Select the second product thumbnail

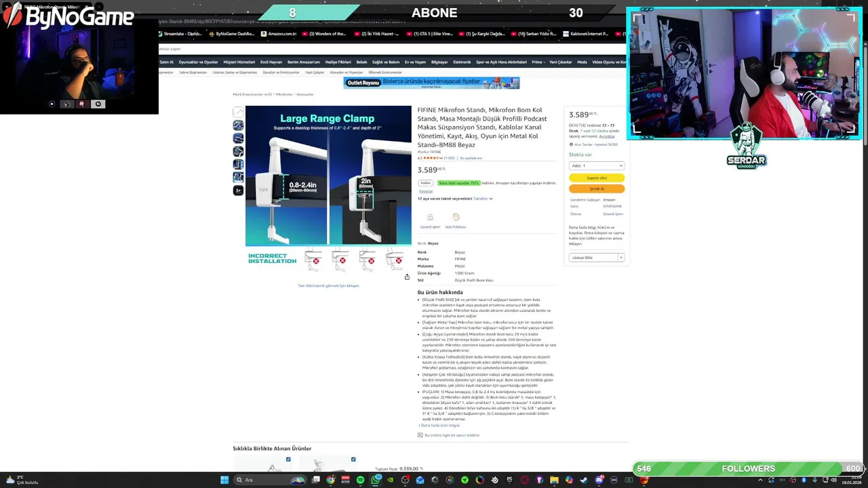click(x=238, y=125)
